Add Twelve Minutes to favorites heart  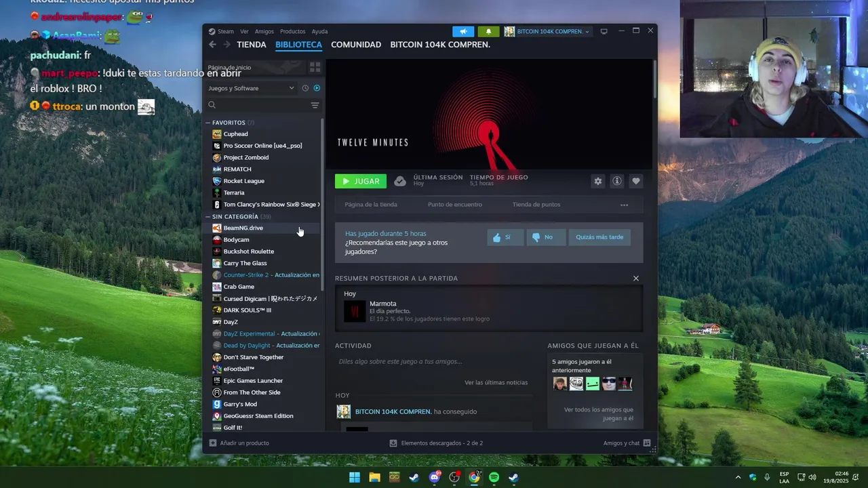(635, 181)
